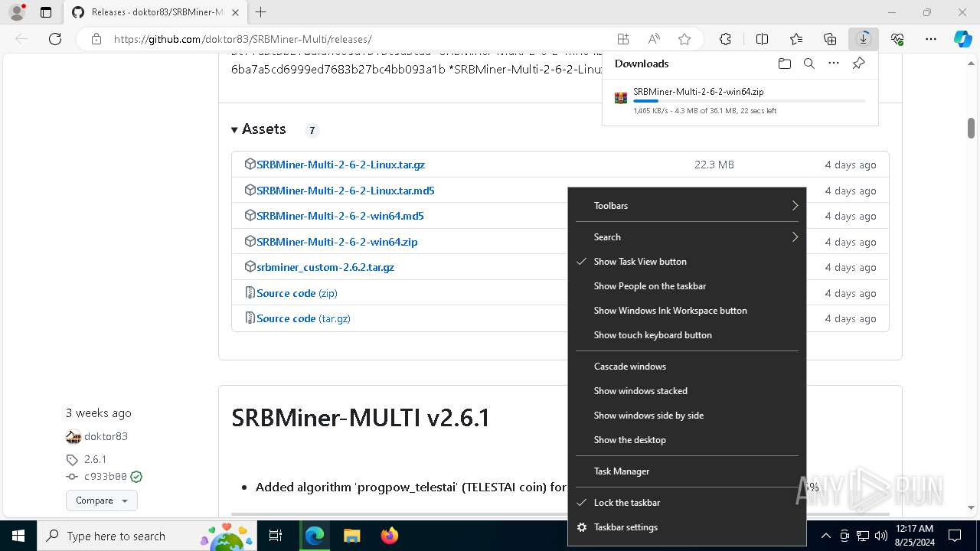Click the browser profile avatar icon
Image resolution: width=980 pixels, height=551 pixels.
tap(17, 12)
